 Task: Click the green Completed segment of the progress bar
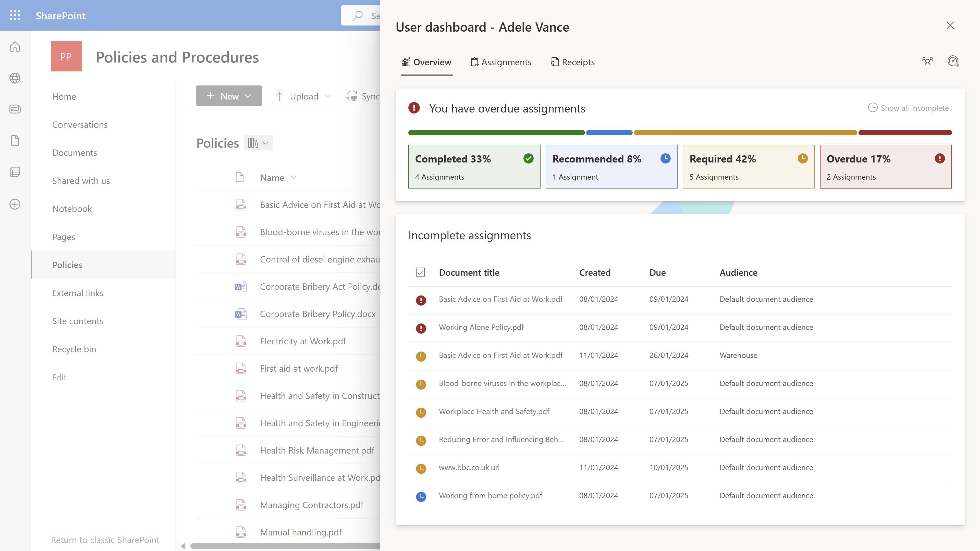pos(495,132)
